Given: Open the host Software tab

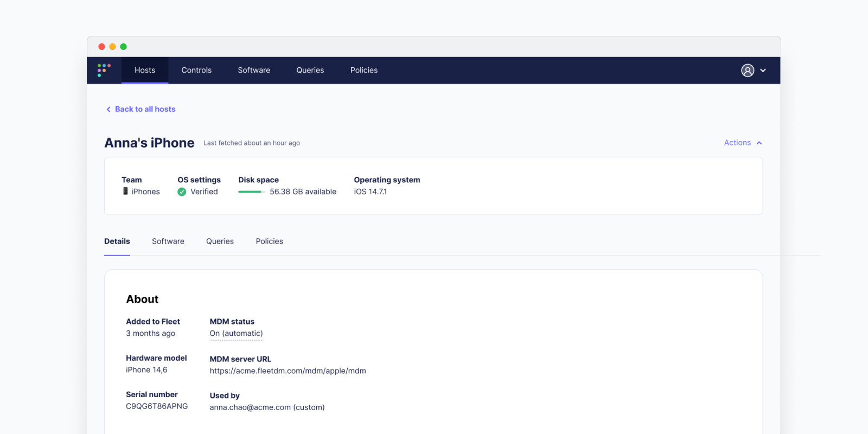Looking at the screenshot, I should tap(168, 241).
